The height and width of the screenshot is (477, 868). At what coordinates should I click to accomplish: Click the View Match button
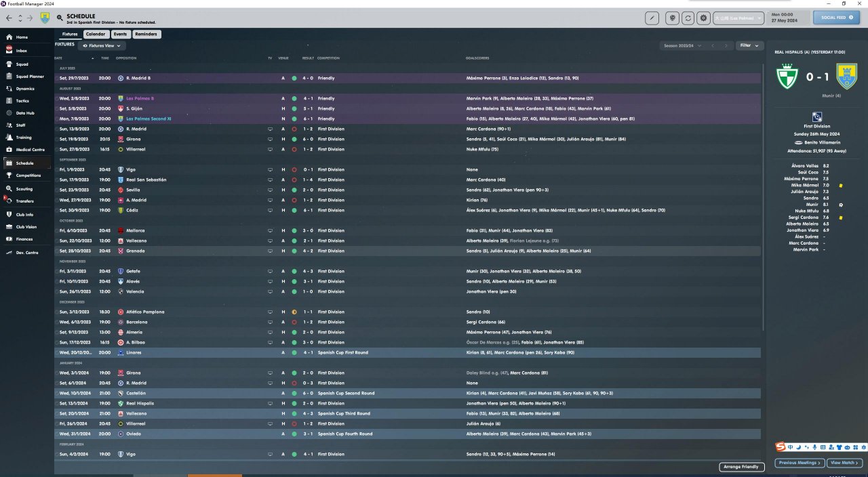(844, 463)
